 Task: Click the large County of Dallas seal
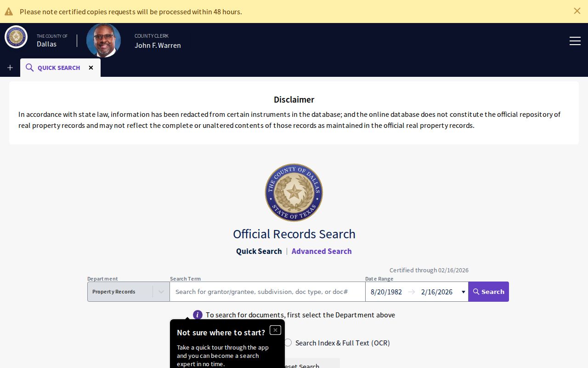pos(294,192)
